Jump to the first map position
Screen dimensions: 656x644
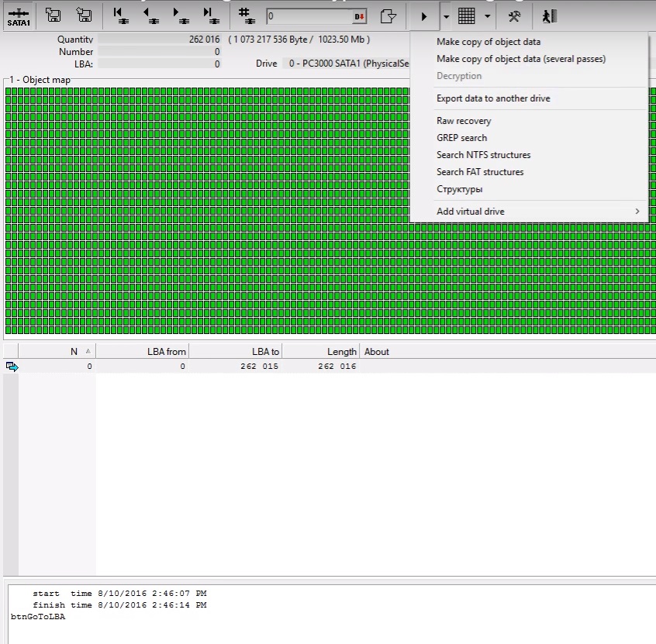[119, 15]
